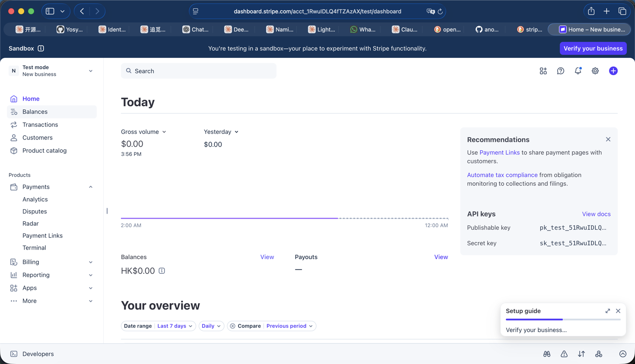This screenshot has height=364, width=635.
Task: Close the Recommendations panel
Action: (x=608, y=139)
